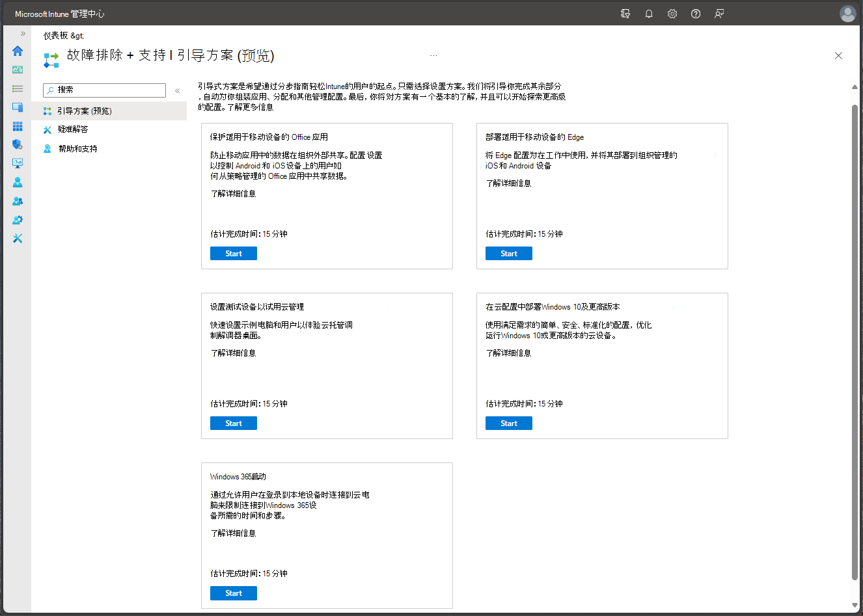Viewport: 863px width, 616px height.
Task: Open the more options ellipsis by the title
Action: 433,56
